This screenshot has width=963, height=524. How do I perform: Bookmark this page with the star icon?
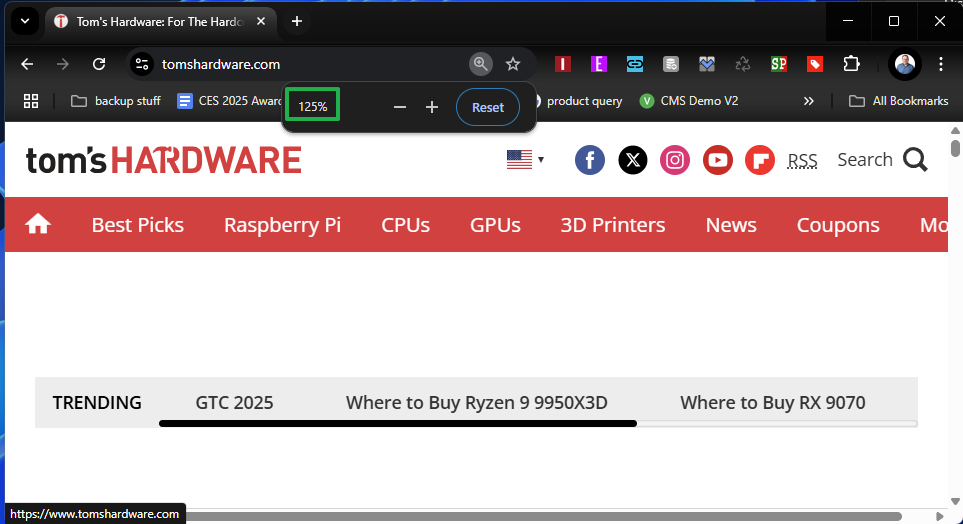(513, 64)
